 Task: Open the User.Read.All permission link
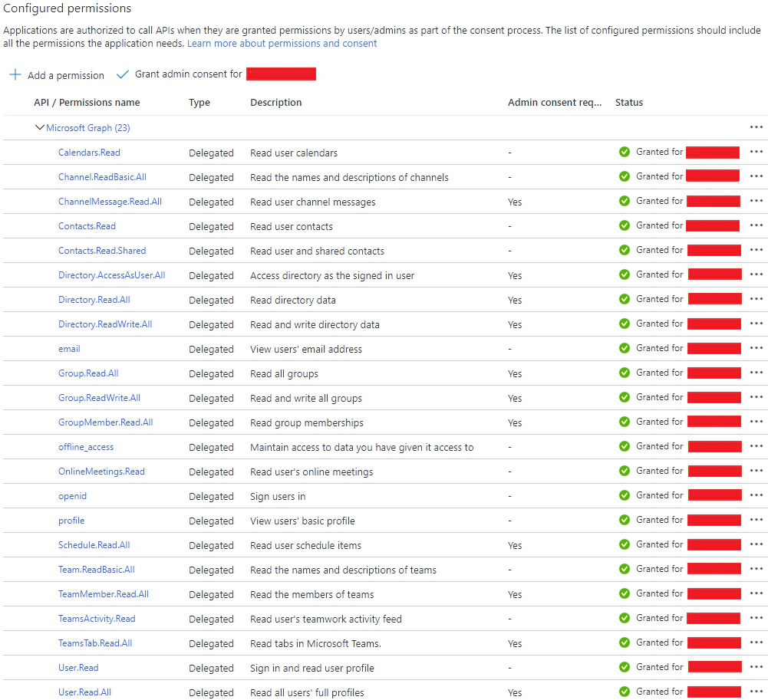(84, 692)
